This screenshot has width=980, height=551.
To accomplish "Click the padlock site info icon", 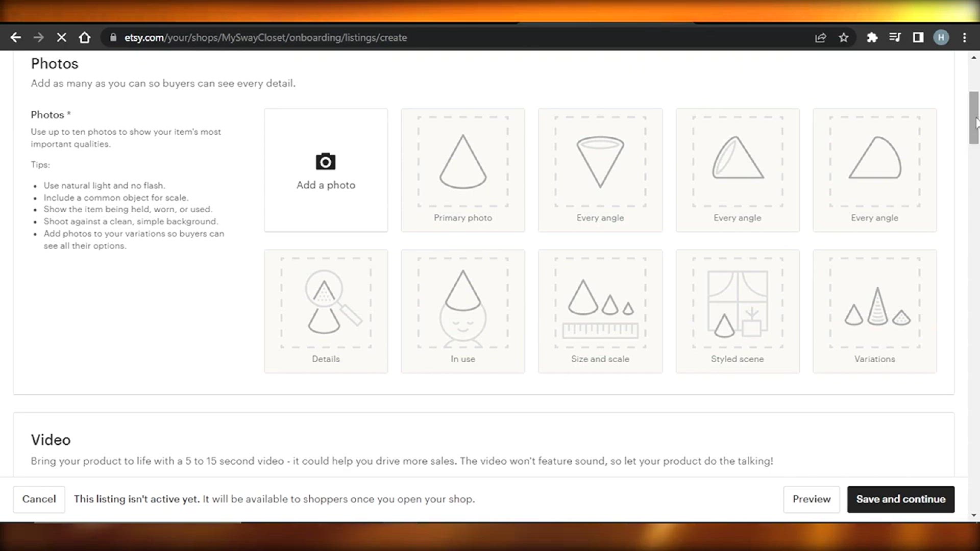I will [x=113, y=37].
